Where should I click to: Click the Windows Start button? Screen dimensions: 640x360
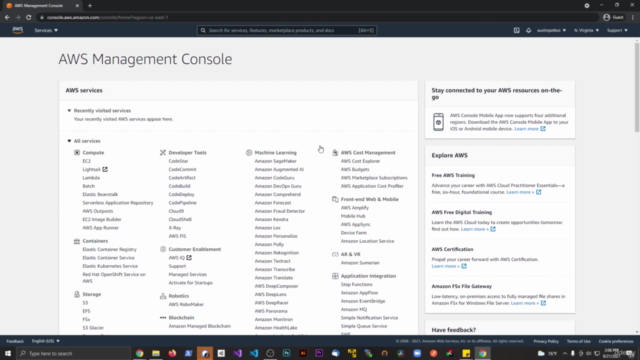point(8,353)
